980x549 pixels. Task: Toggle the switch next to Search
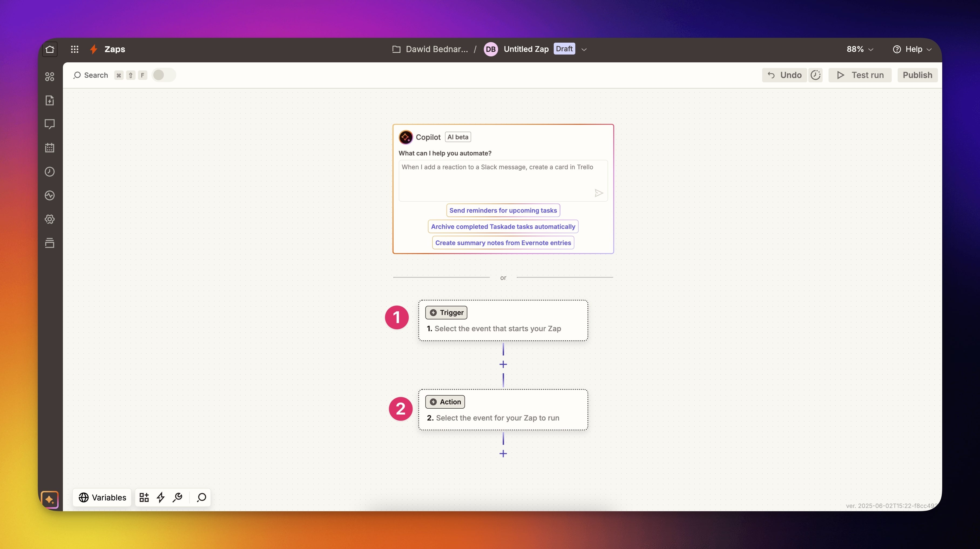(164, 75)
